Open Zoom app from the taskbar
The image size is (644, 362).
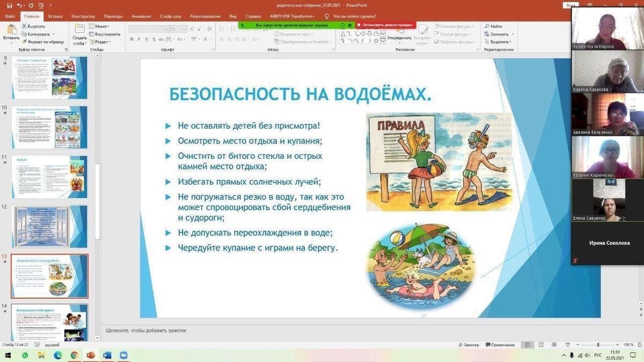(123, 356)
